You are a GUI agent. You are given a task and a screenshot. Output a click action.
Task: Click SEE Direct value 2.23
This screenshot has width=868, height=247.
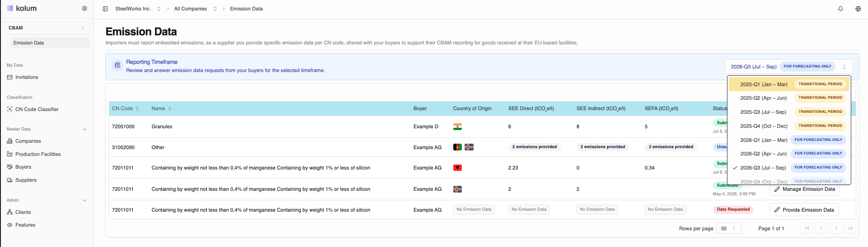513,168
